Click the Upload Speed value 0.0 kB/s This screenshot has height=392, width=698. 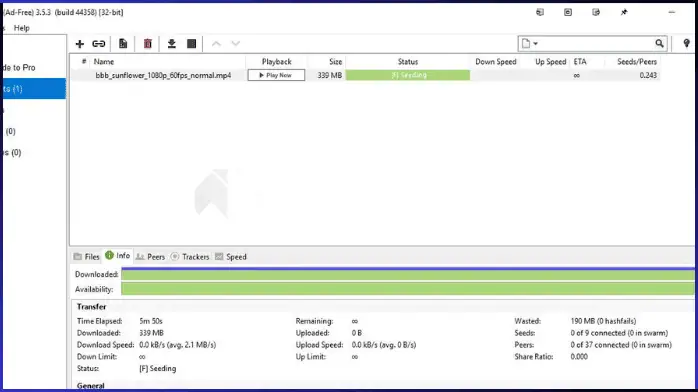click(384, 345)
